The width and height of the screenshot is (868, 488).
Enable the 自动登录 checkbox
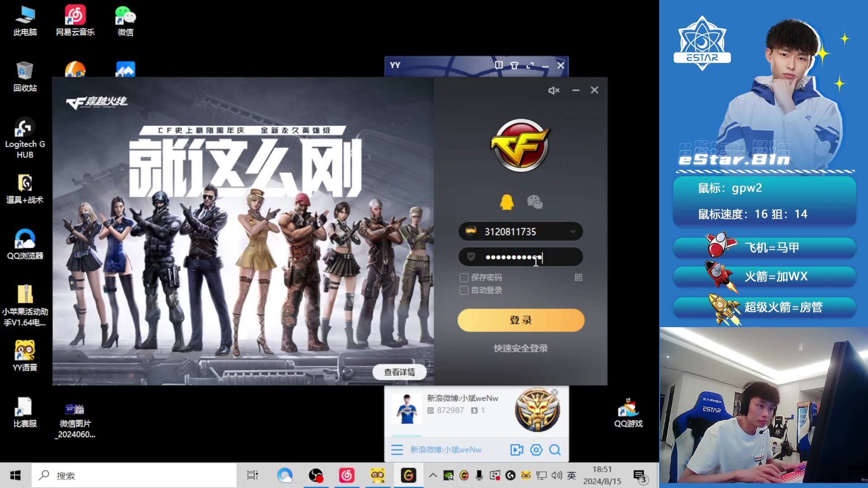click(x=464, y=290)
